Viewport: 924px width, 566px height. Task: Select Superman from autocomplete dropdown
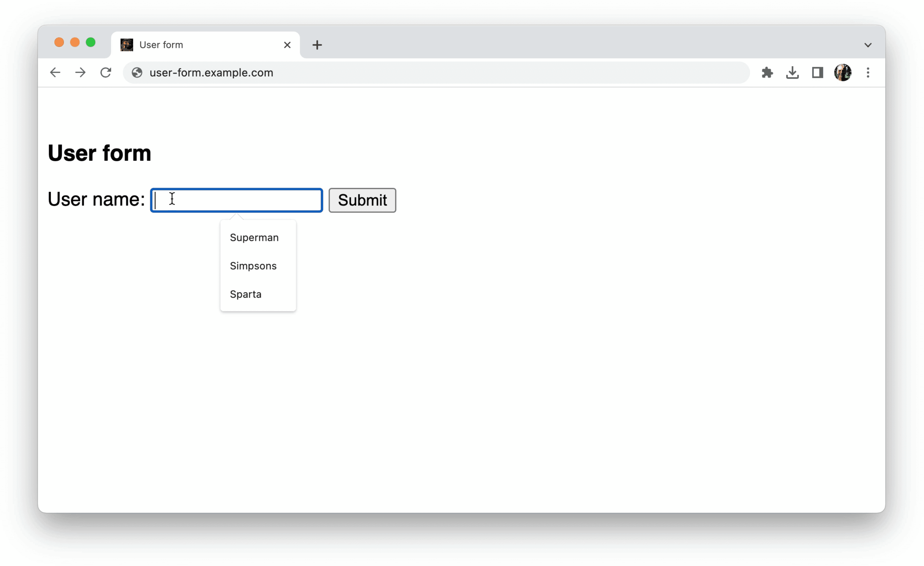pos(254,237)
